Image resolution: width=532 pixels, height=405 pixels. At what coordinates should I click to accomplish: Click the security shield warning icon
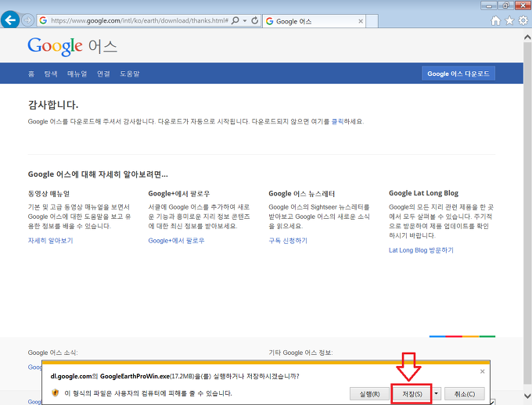coord(56,392)
